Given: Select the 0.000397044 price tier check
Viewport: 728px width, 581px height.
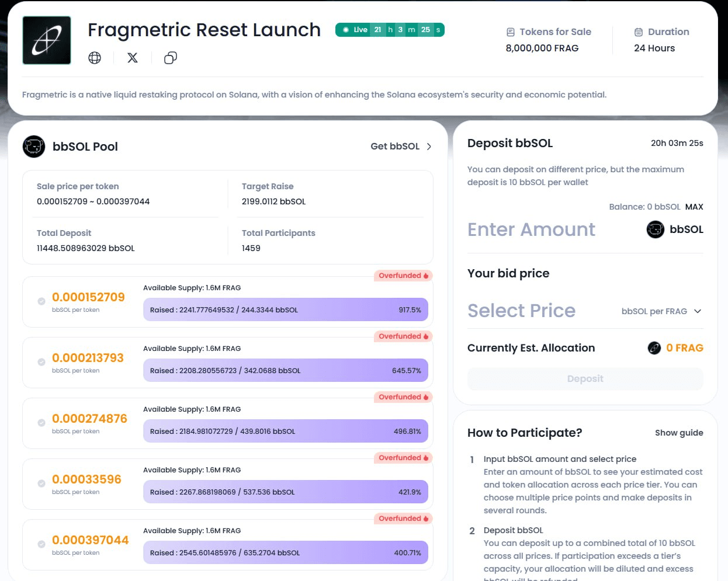Looking at the screenshot, I should pos(41,544).
